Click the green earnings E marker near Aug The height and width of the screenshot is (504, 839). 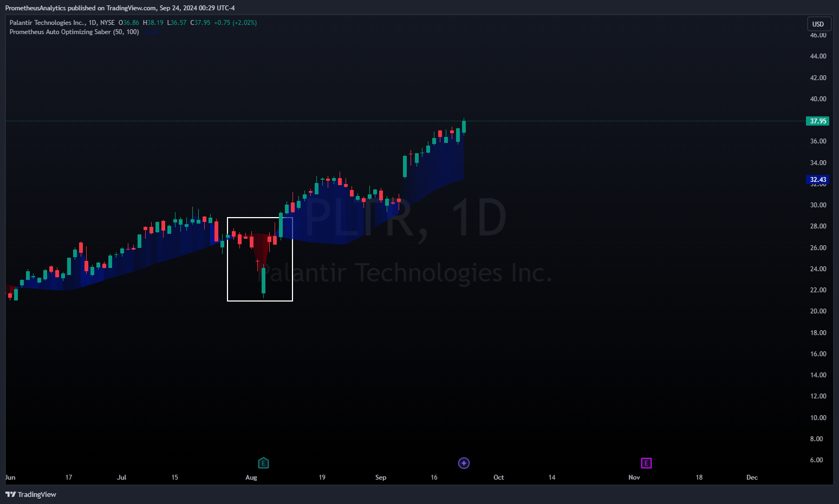tap(263, 463)
